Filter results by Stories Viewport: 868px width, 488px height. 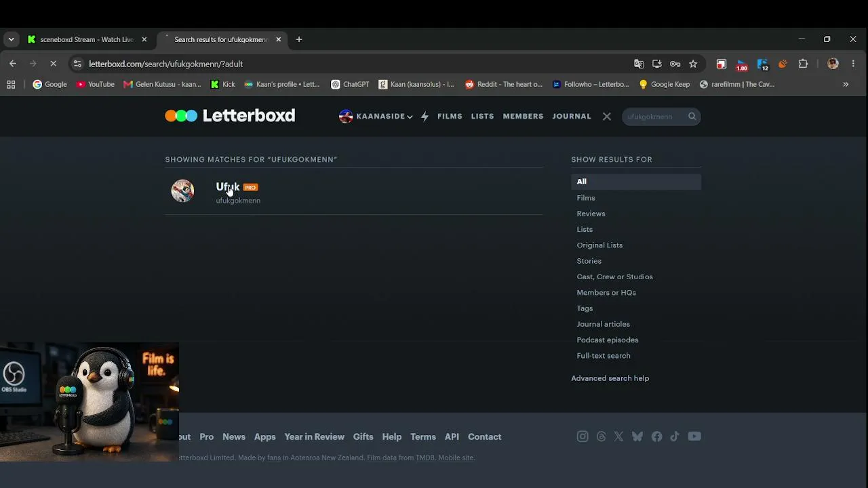589,261
